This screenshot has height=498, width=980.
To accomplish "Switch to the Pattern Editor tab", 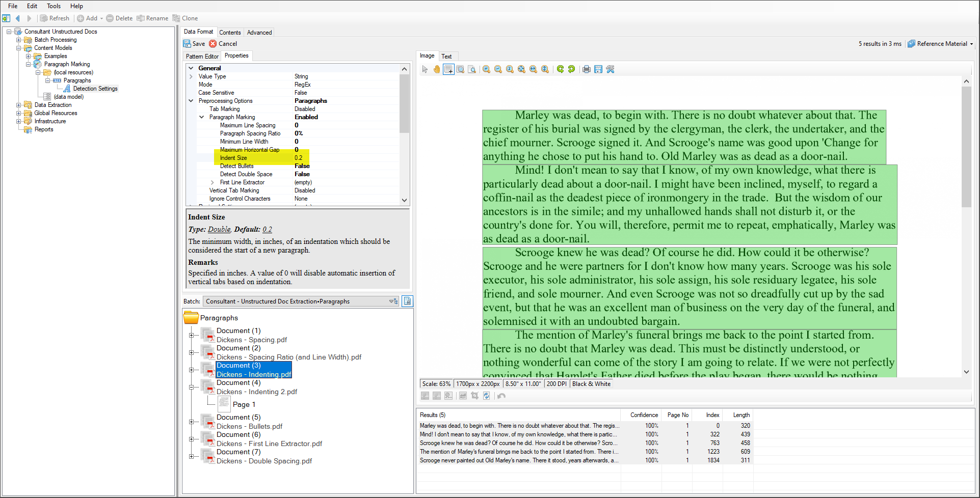I will click(202, 57).
